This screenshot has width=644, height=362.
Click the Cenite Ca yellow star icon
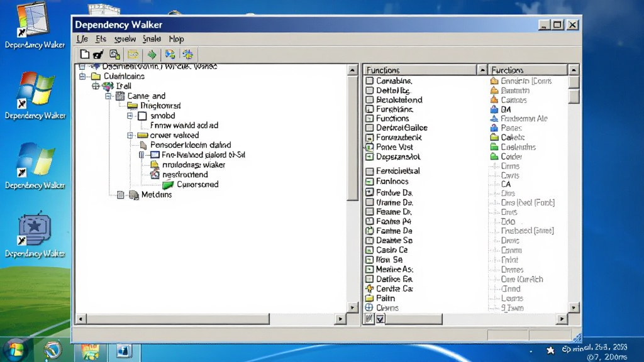pos(370,288)
